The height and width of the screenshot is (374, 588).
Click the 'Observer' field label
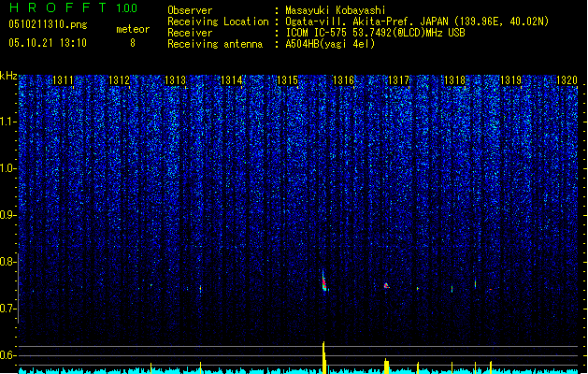pos(190,10)
